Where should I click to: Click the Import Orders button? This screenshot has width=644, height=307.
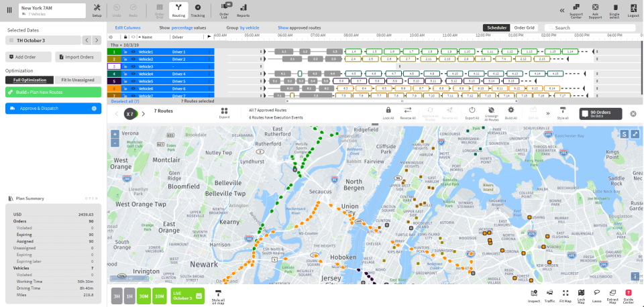[78, 57]
